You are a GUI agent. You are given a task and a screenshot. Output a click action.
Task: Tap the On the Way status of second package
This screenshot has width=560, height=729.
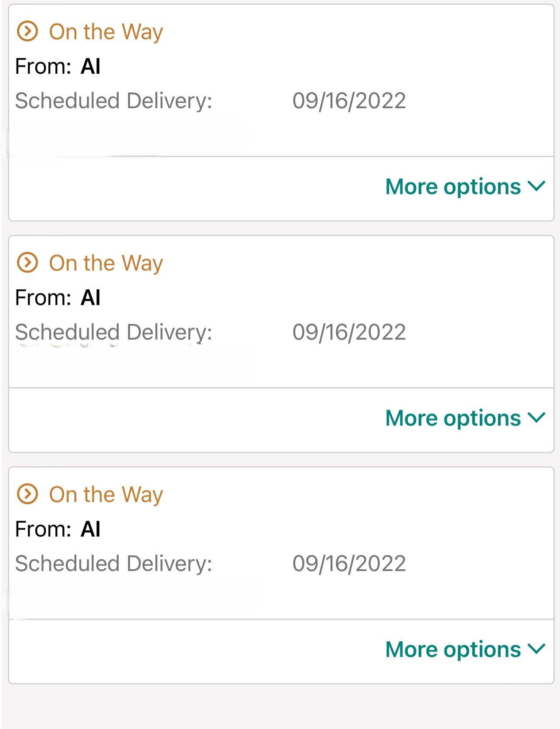pos(106,263)
